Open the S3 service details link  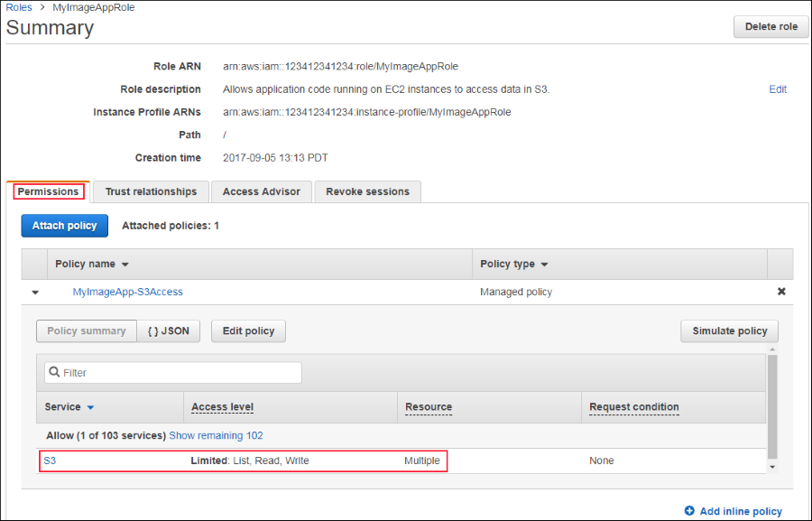50,461
